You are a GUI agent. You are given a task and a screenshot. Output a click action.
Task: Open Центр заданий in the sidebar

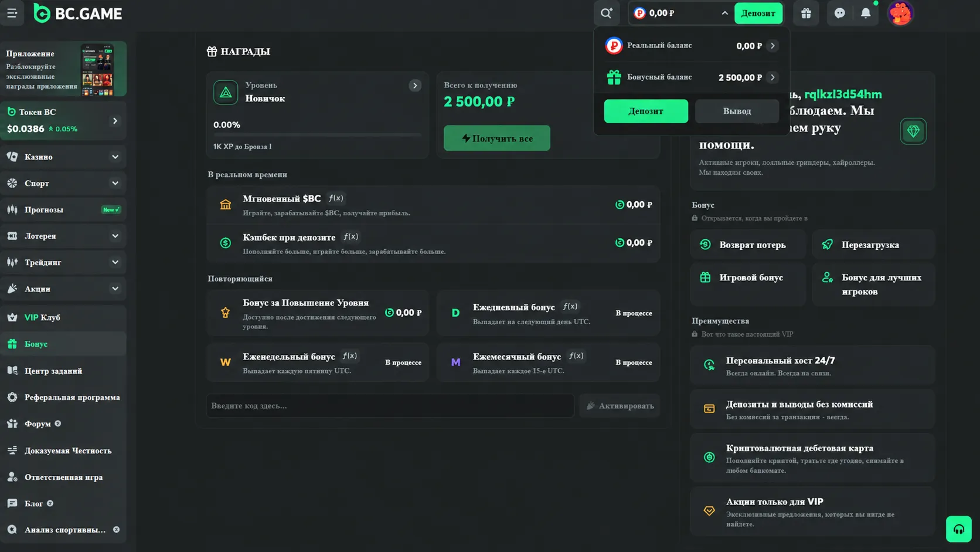(x=63, y=371)
